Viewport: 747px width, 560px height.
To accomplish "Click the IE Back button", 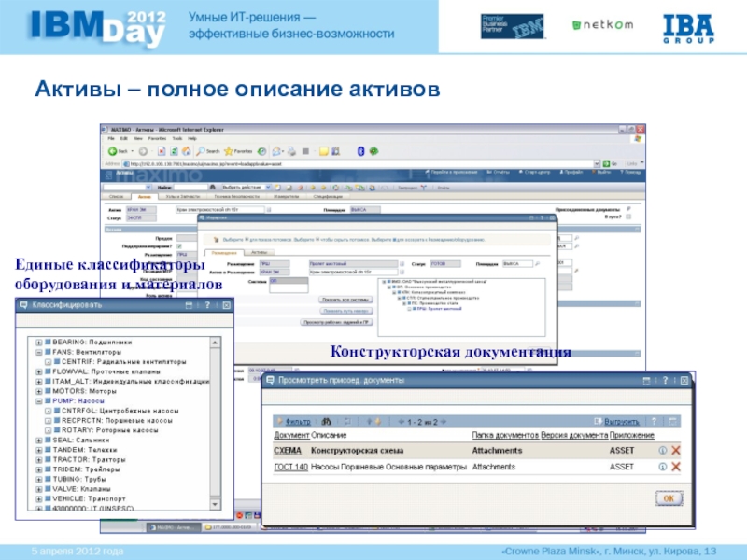I will pyautogui.click(x=118, y=151).
